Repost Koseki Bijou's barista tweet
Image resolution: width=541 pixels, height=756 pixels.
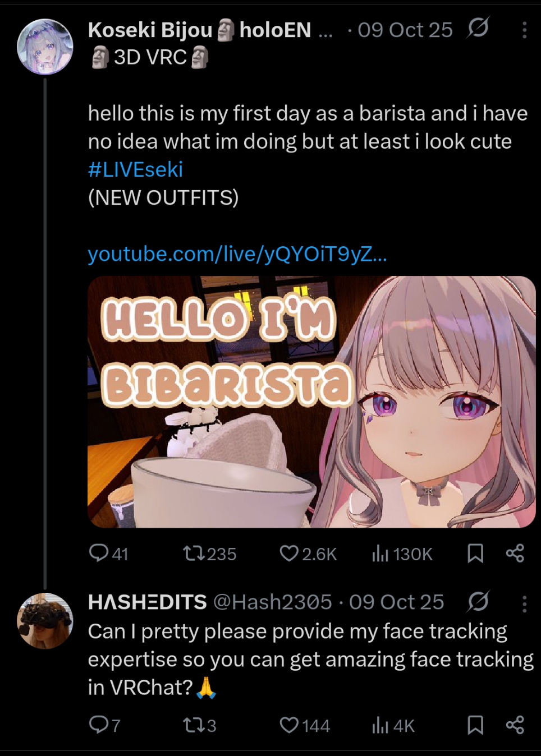(x=194, y=554)
